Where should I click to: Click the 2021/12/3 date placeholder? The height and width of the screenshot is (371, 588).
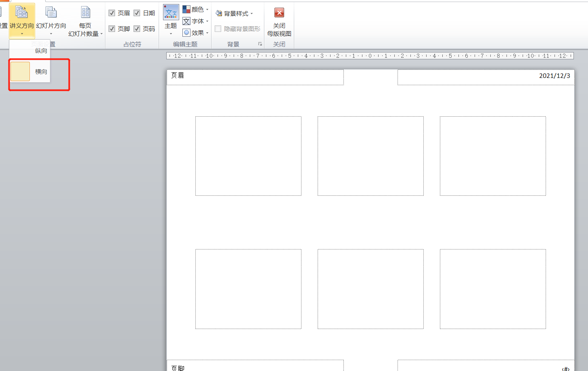tap(485, 77)
